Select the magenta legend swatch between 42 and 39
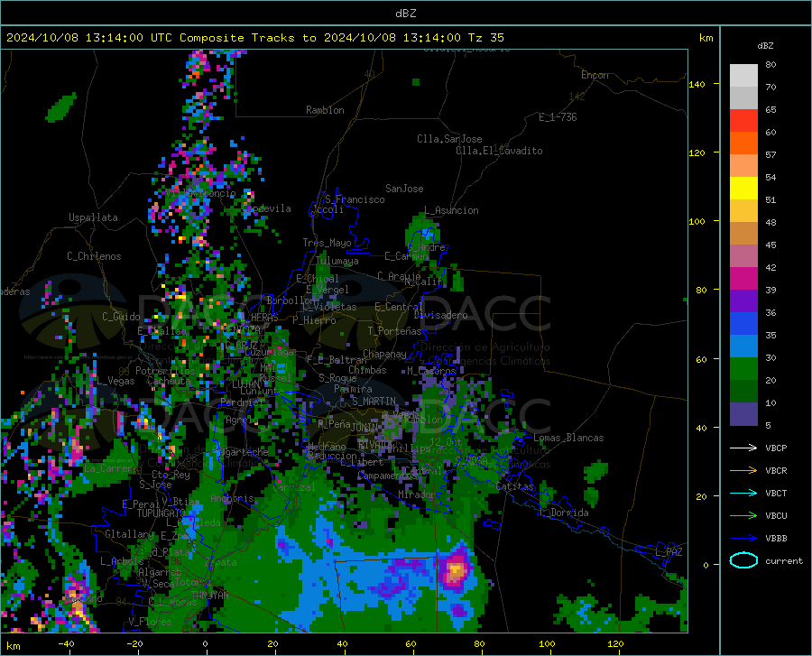Viewport: 812px width, 656px height. coord(743,279)
